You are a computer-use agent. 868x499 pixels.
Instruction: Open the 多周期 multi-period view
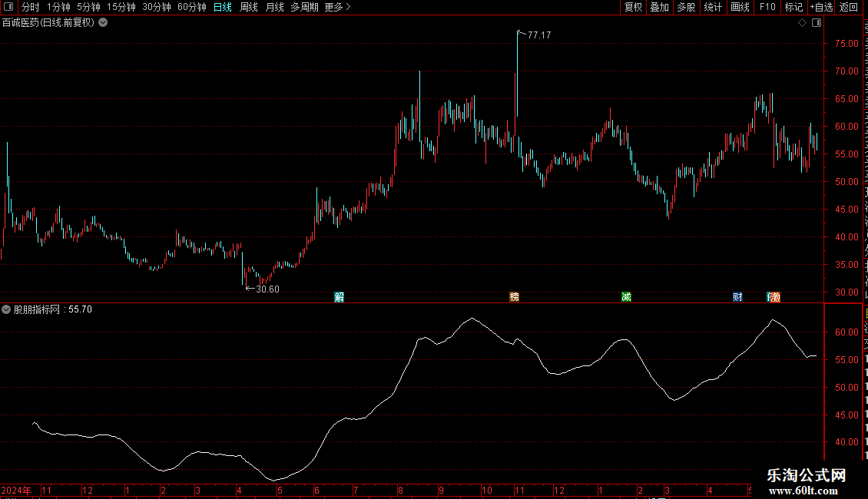(x=304, y=7)
